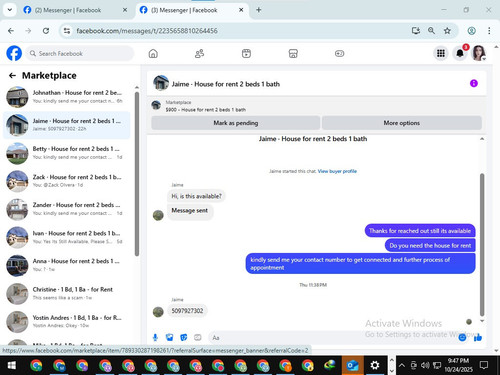Open Johnathan House for rent conversation
Screen dimensions: 500x375
click(x=66, y=97)
